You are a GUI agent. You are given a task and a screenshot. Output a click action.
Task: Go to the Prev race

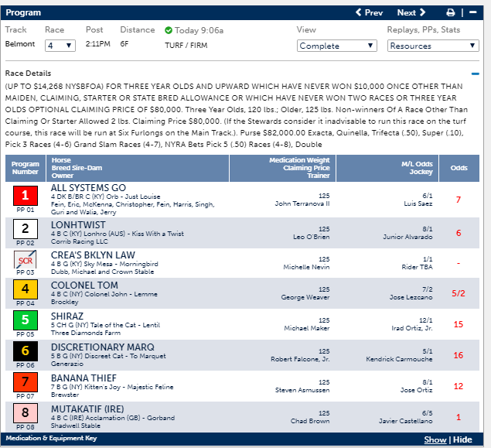(369, 12)
